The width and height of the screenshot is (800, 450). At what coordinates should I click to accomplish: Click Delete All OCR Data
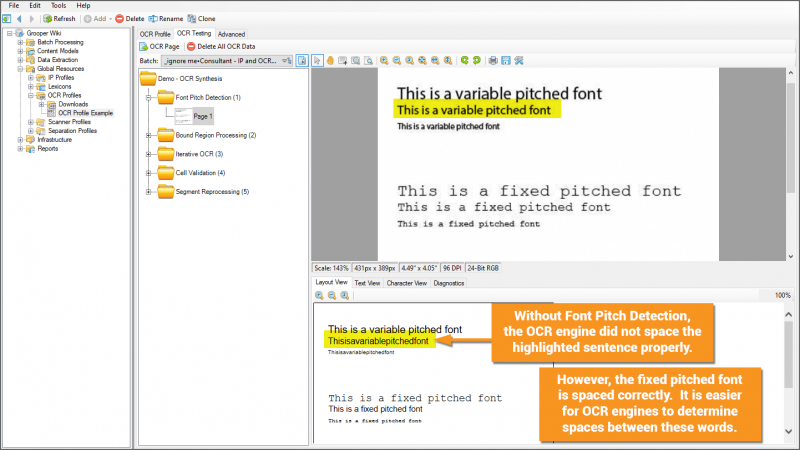pyautogui.click(x=221, y=46)
